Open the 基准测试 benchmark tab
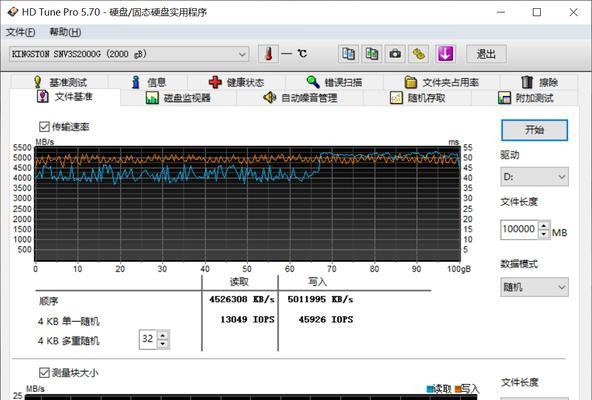The image size is (592, 400). [x=60, y=82]
